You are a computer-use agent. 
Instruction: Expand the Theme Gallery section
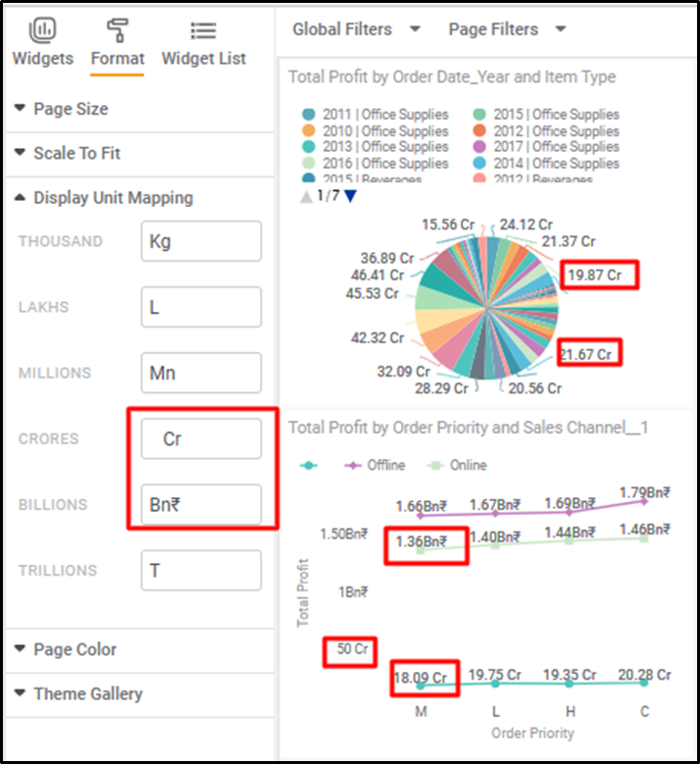tap(139, 693)
